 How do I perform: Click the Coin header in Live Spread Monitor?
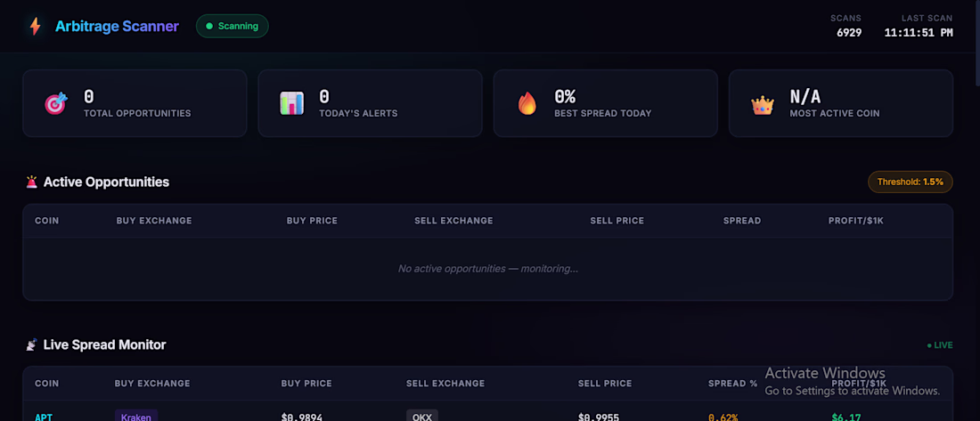point(47,384)
